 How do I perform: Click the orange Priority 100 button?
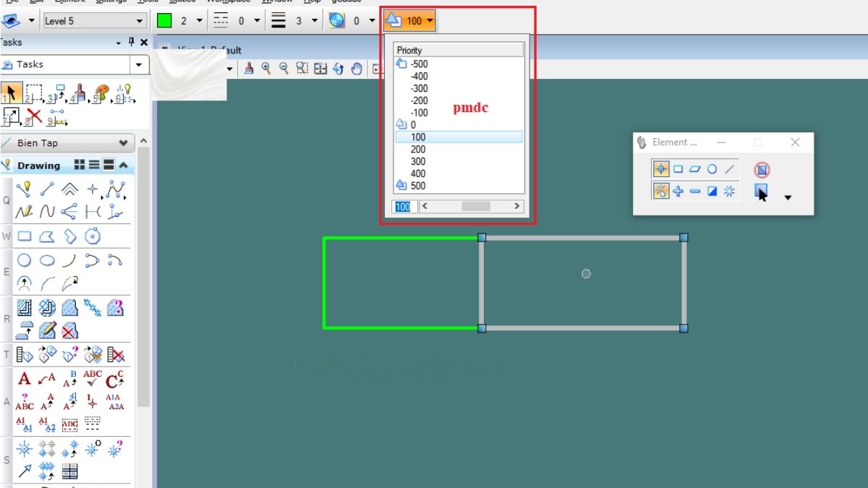coord(409,21)
